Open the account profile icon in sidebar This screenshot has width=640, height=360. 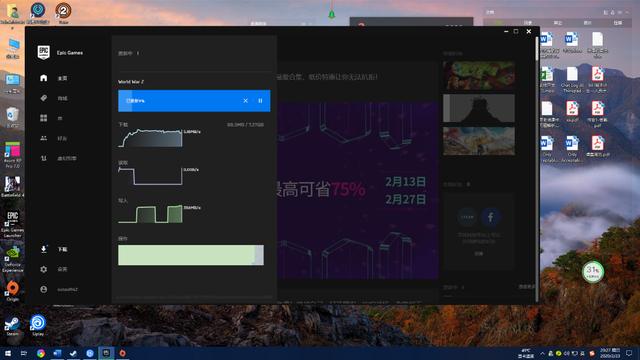coord(44,289)
